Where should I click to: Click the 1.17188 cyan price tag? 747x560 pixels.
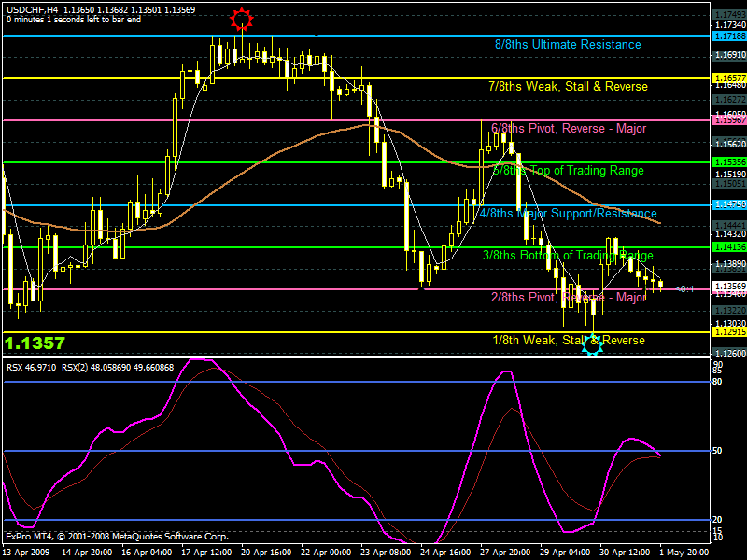729,36
